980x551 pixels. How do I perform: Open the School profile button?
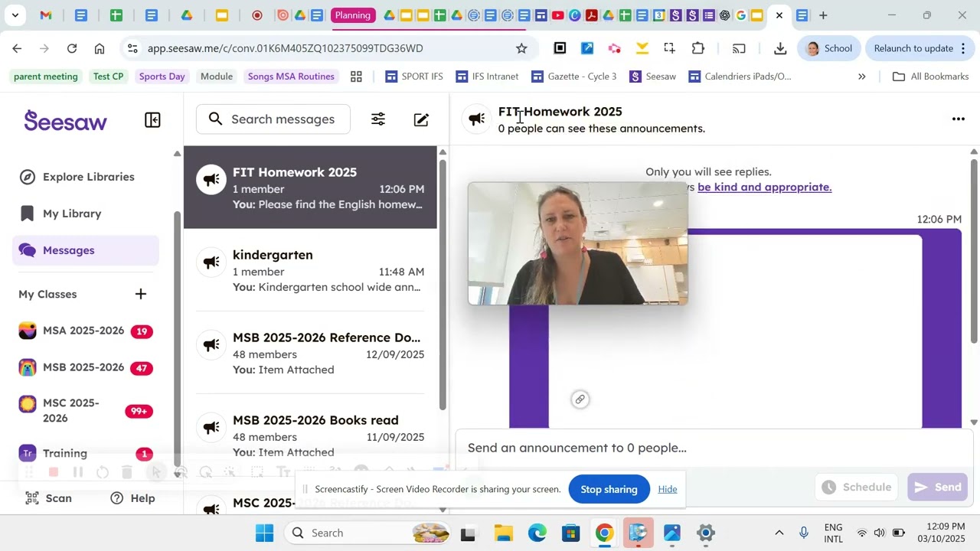(x=829, y=48)
